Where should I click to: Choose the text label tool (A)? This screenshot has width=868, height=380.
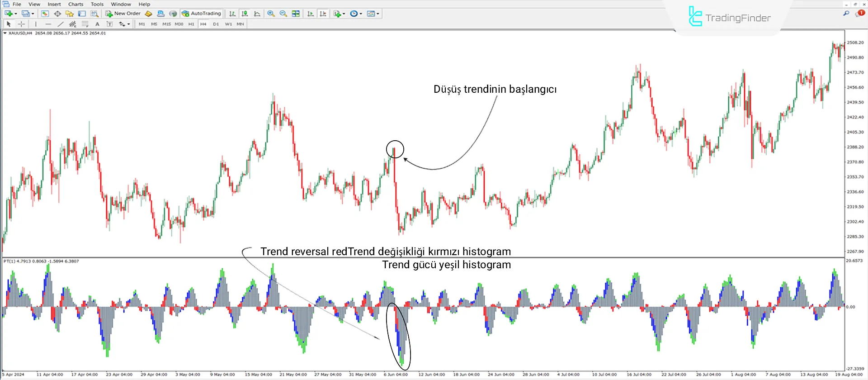point(97,24)
